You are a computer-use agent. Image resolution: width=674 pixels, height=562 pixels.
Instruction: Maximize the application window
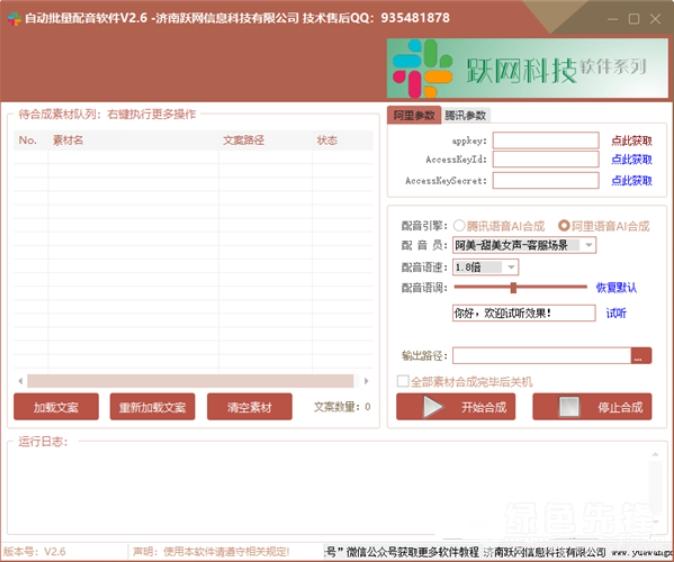pos(634,19)
